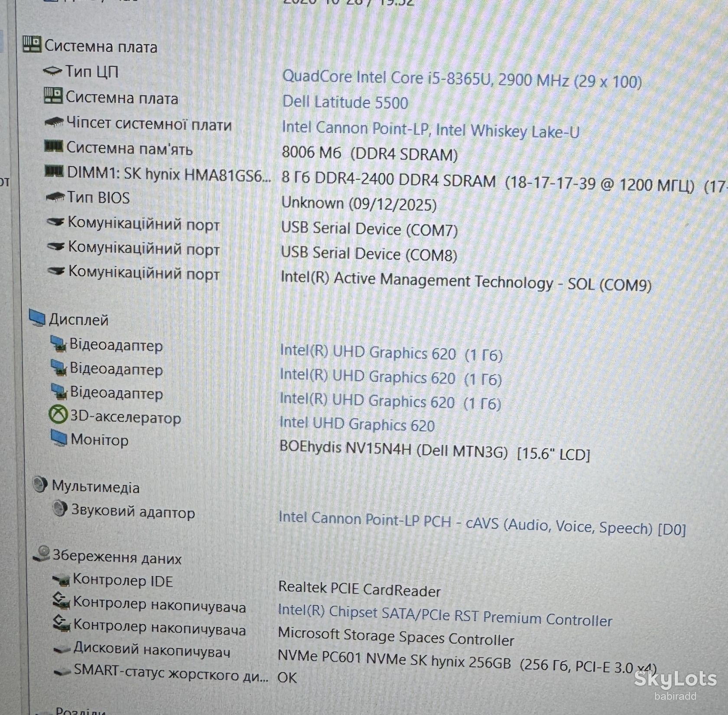Click the speaker icon beside Мультимедіа header
728x715 pixels.
[40, 484]
